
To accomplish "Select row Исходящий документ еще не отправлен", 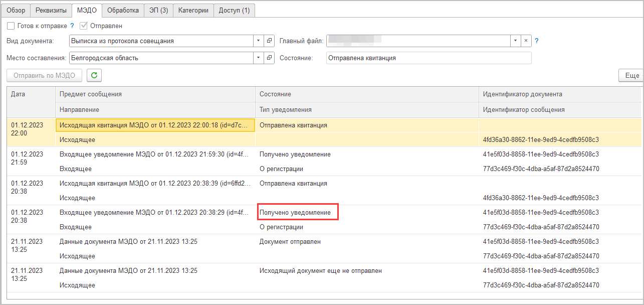I will click(x=324, y=278).
